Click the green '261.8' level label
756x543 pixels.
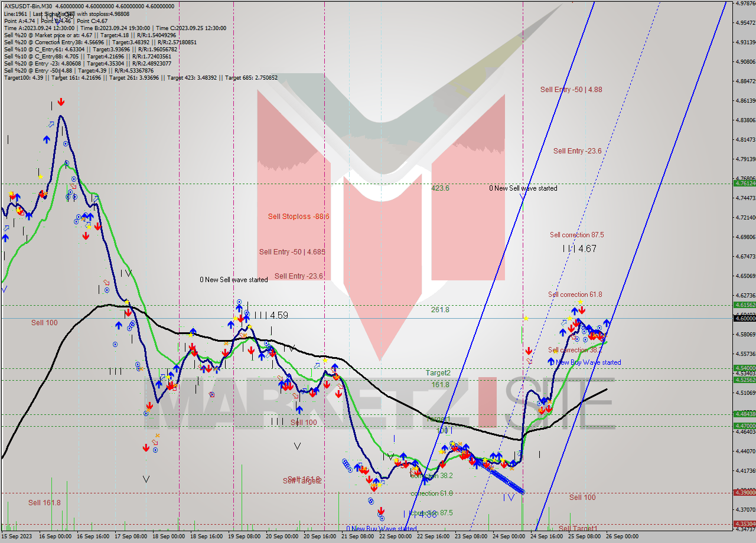tap(440, 310)
